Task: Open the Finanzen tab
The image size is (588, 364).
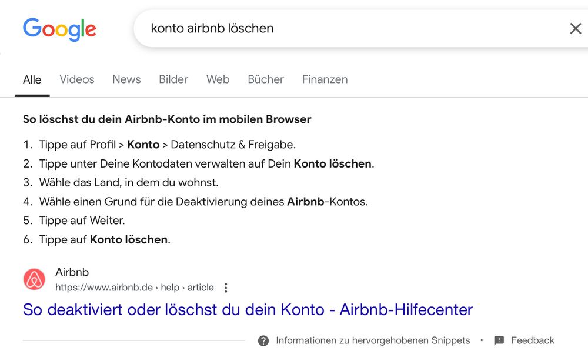Action: (325, 79)
